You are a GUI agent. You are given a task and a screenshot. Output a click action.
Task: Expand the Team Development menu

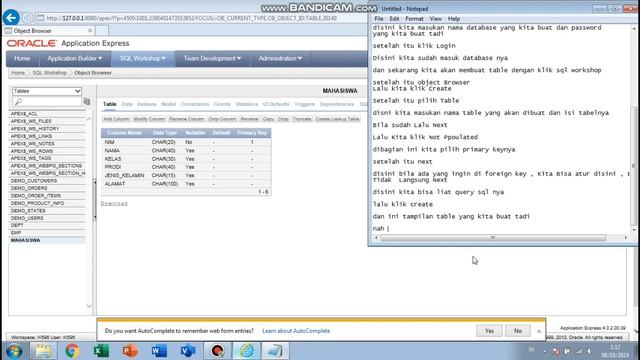212,58
